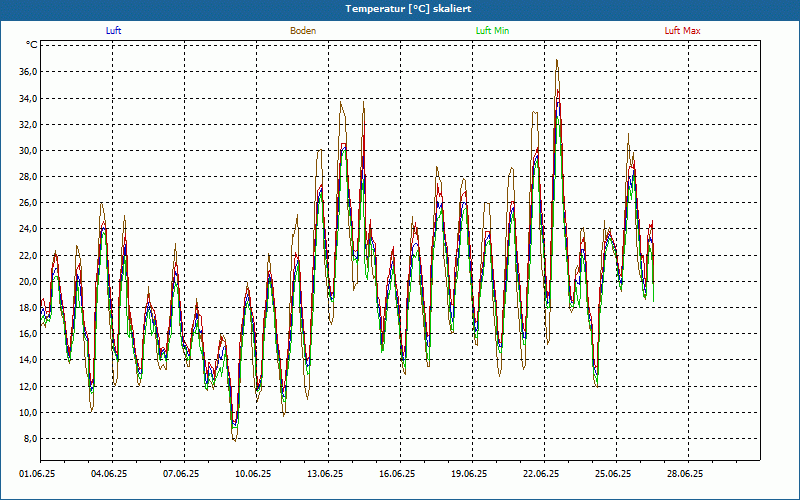Click the 20,0 value on the temperature axis
Screen dimensions: 800x500
tap(28, 282)
